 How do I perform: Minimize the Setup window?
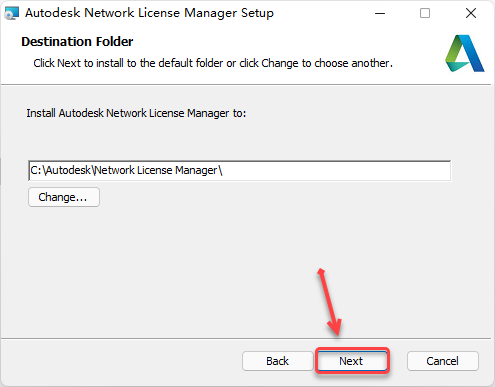[x=380, y=13]
